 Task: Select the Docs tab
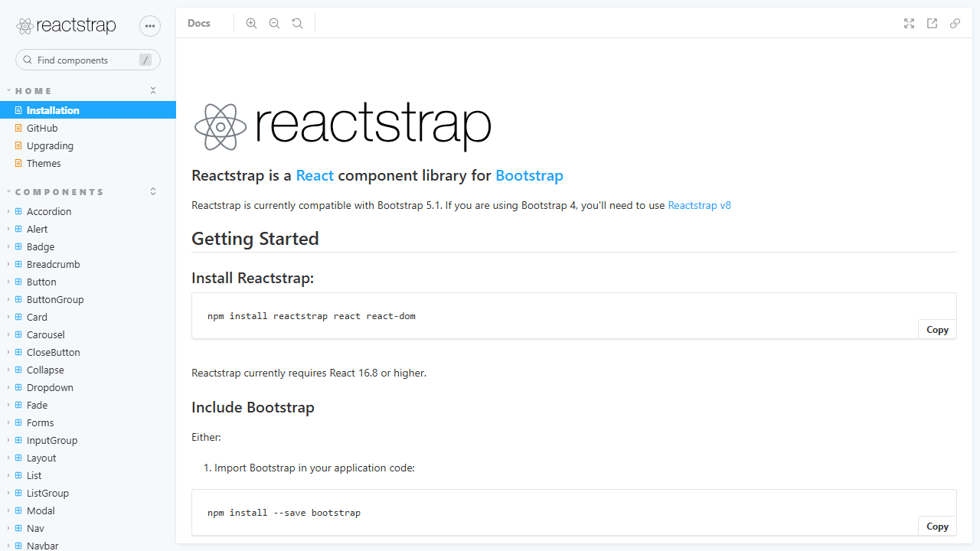[x=199, y=24]
